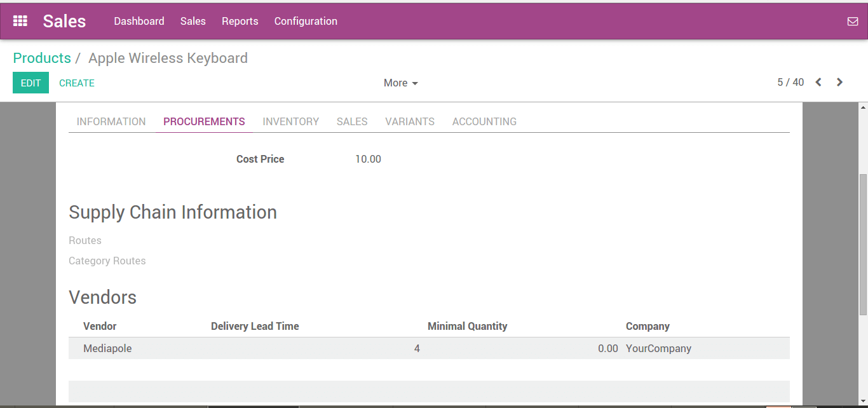Open the SALES tab

tap(352, 121)
